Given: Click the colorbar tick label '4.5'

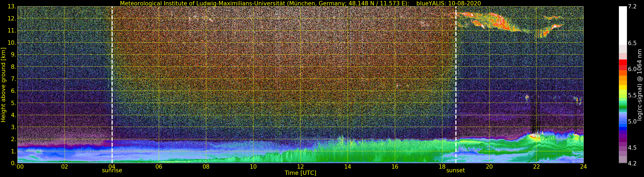Looking at the screenshot, I should click(632, 148).
